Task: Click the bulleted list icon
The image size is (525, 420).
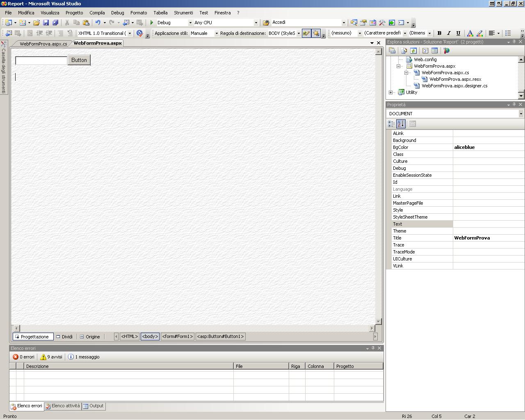Action: coord(508,33)
